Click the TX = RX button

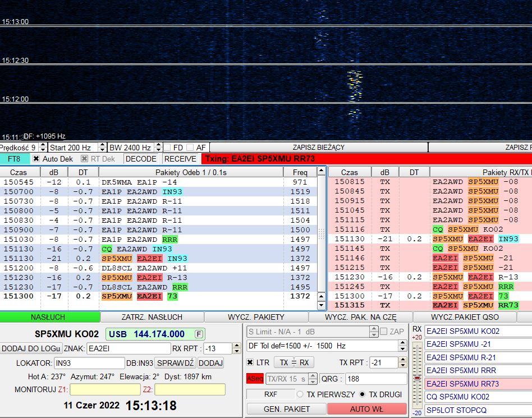click(x=294, y=362)
